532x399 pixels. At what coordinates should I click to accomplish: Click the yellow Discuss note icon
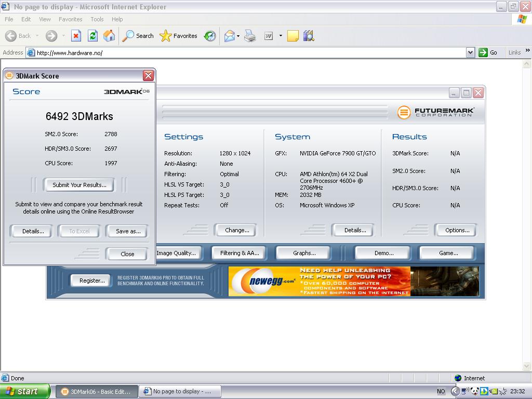click(x=293, y=36)
